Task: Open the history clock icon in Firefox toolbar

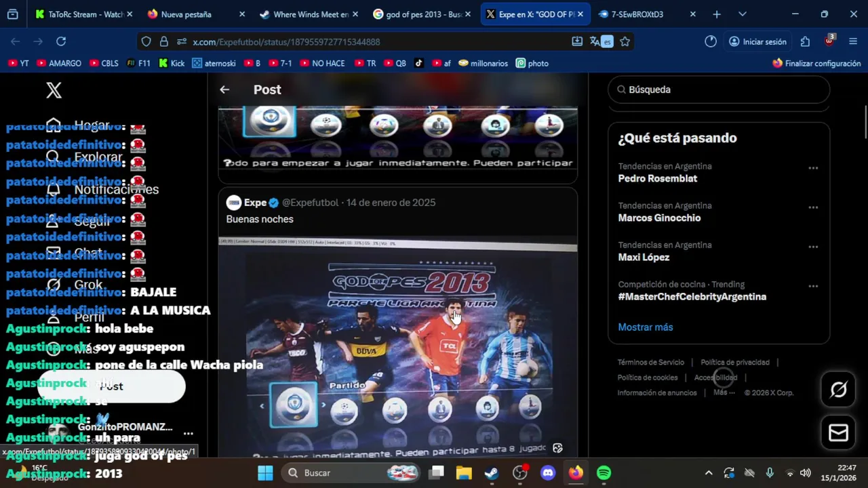Action: (x=711, y=41)
